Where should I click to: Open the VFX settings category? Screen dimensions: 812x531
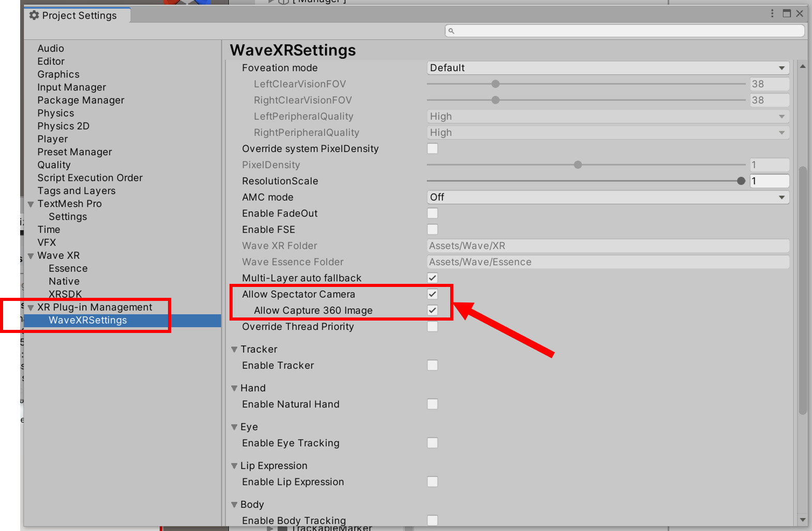47,242
